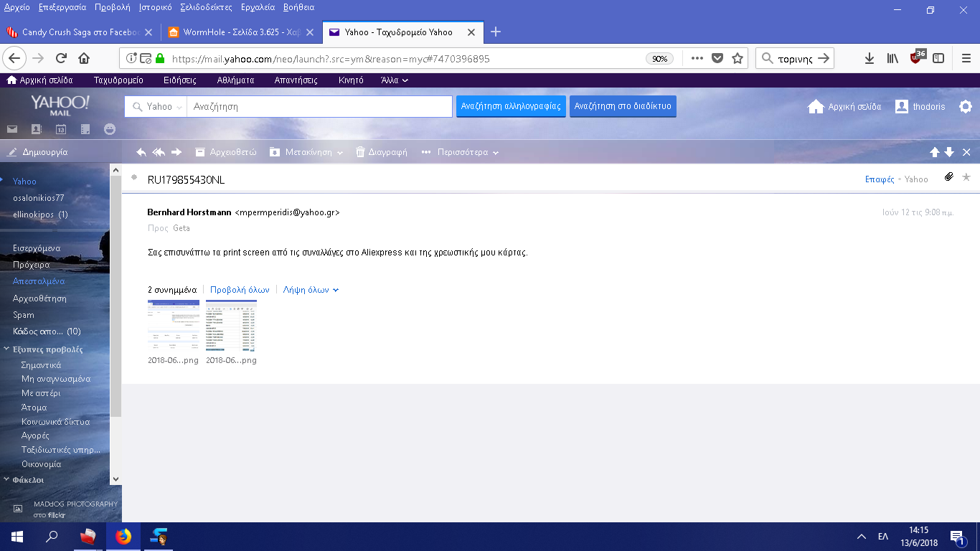Go to the previous message with up arrow
This screenshot has width=980, height=551.
point(934,152)
